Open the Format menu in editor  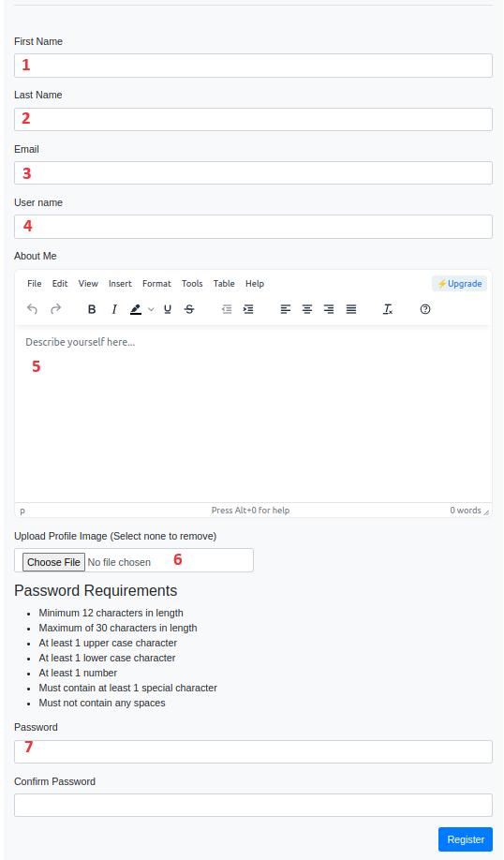(156, 284)
